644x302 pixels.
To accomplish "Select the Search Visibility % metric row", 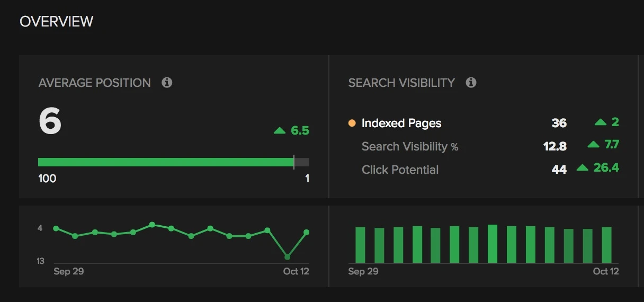I will point(409,147).
